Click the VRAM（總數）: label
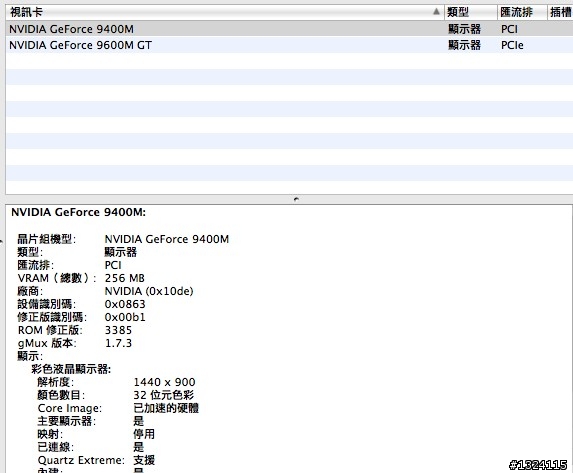 57,278
